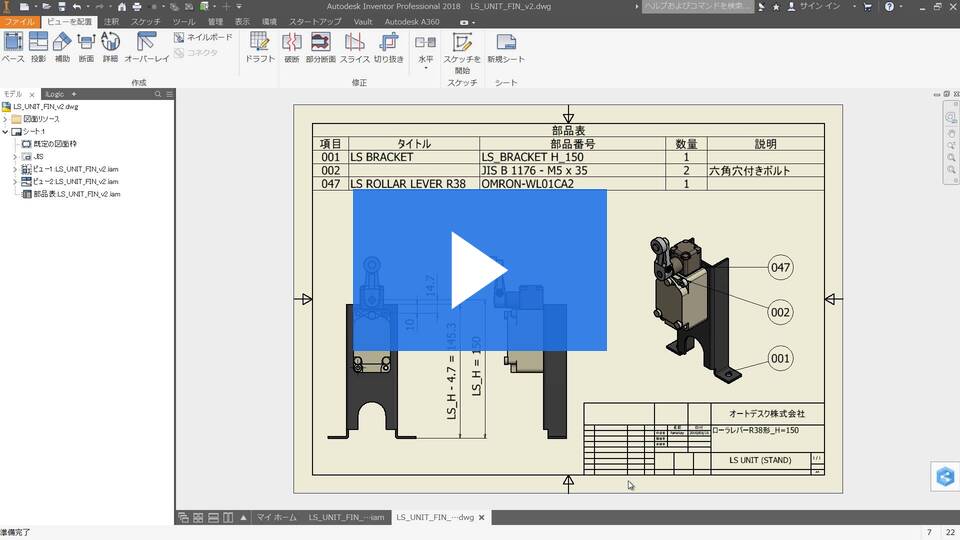
Task: Switch to the ツール ribbon tab
Action: point(183,21)
